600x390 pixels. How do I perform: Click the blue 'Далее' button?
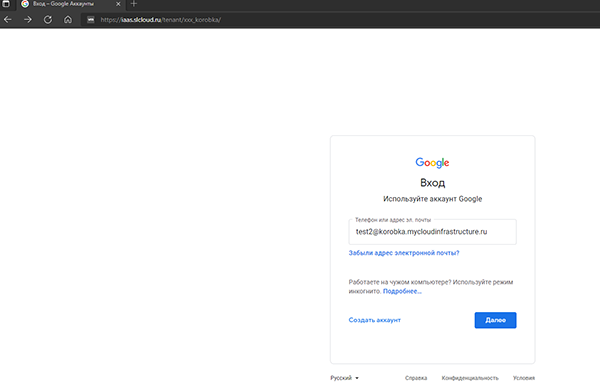point(496,320)
